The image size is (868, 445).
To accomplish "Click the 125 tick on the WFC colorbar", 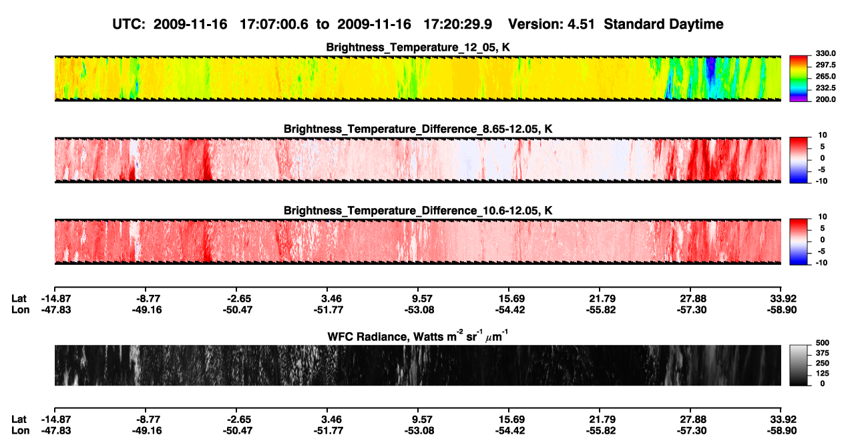I will (822, 374).
